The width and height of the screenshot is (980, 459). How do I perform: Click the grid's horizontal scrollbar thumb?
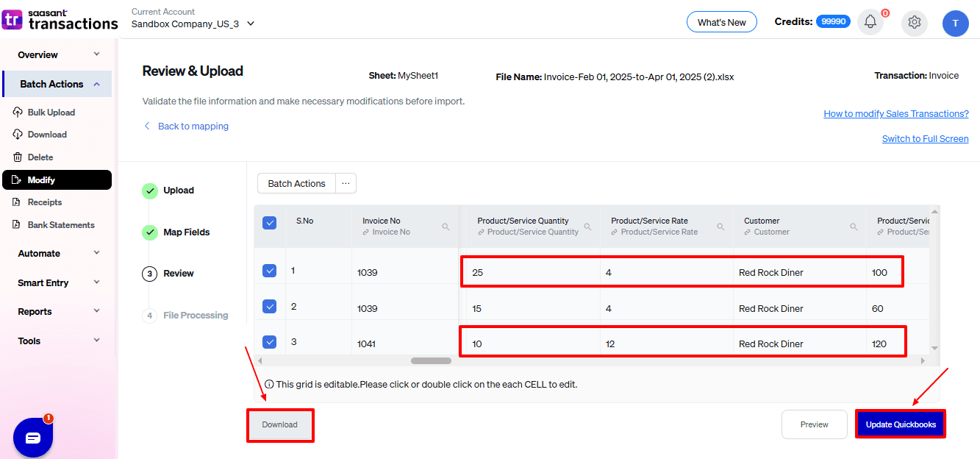tap(431, 361)
